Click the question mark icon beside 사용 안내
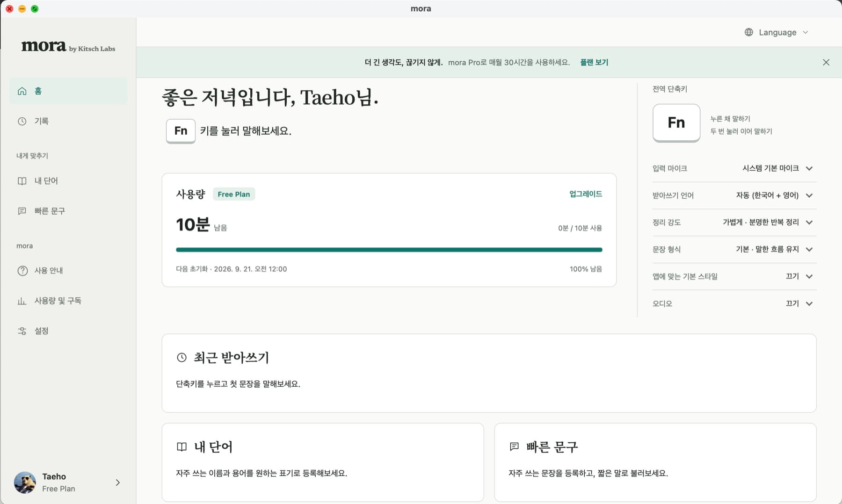842x504 pixels. [x=22, y=271]
